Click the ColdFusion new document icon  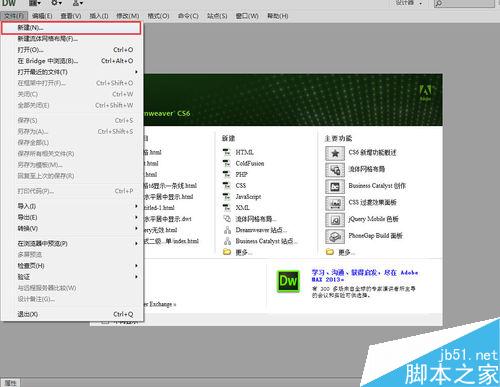click(227, 163)
